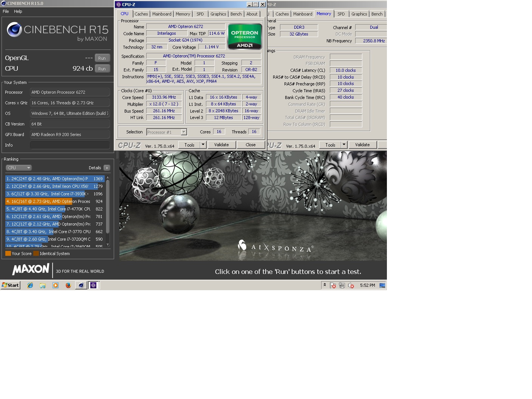Viewport: 532px width, 399px height.
Task: Click Show Desktop icon beside clock
Action: [382, 285]
